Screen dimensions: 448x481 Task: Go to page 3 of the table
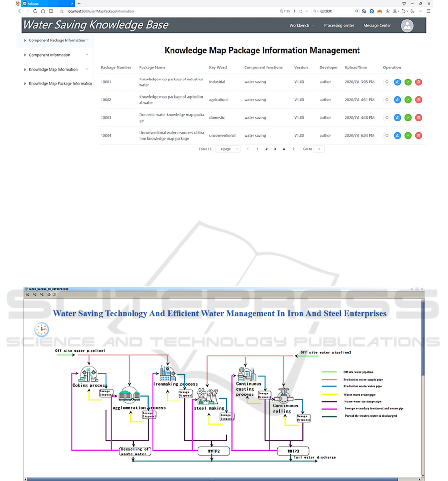(275, 149)
